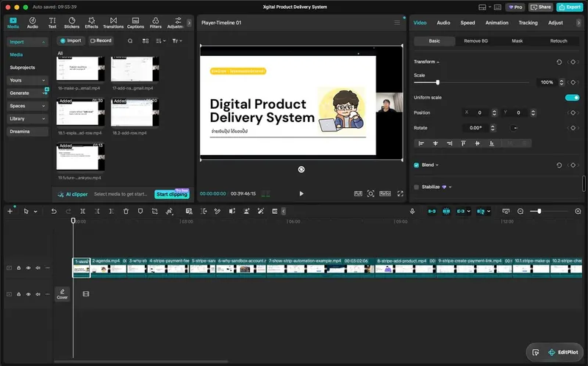Click the Rotate dial knob
The height and width of the screenshot is (366, 588).
(x=514, y=128)
